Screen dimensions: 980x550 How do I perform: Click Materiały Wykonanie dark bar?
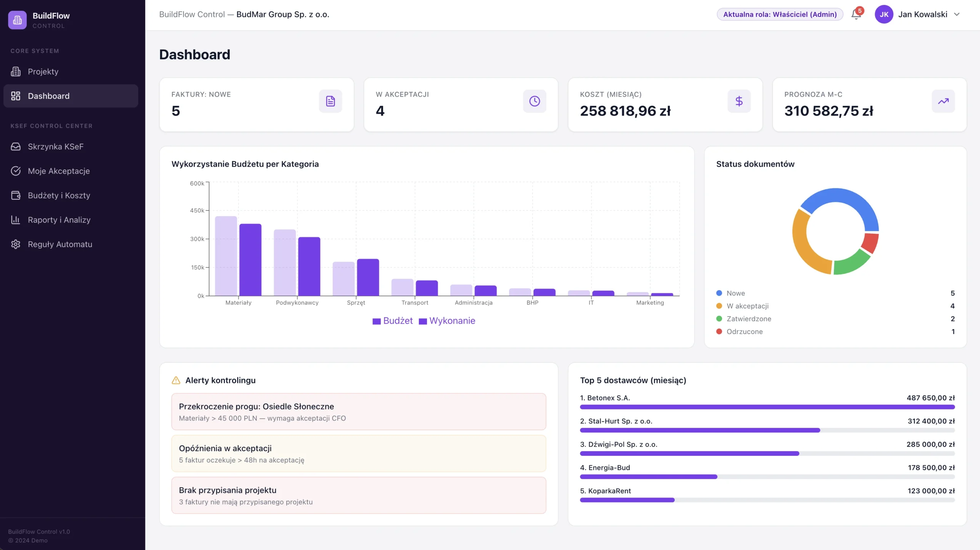pos(250,260)
